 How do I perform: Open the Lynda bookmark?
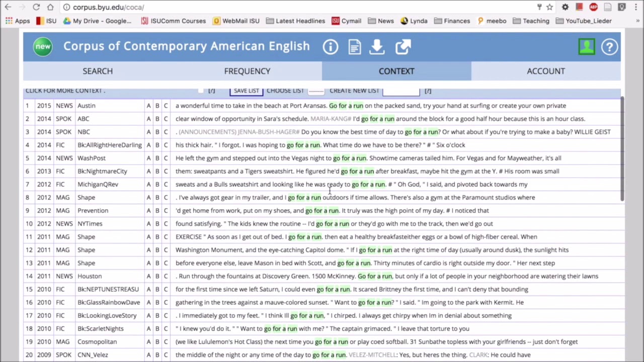pyautogui.click(x=414, y=21)
